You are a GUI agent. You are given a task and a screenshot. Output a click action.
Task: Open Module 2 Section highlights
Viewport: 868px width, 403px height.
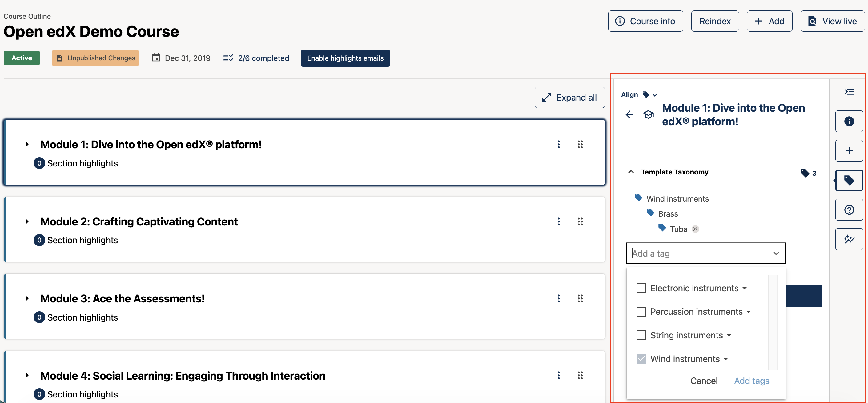[x=76, y=240]
